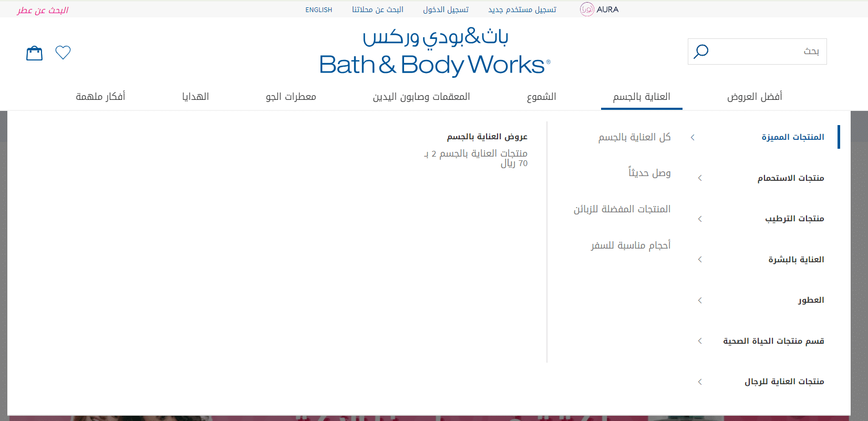Screen dimensions: 868x421
Task: Open المنتجات المفضلة للزبائن link
Action: click(x=622, y=209)
